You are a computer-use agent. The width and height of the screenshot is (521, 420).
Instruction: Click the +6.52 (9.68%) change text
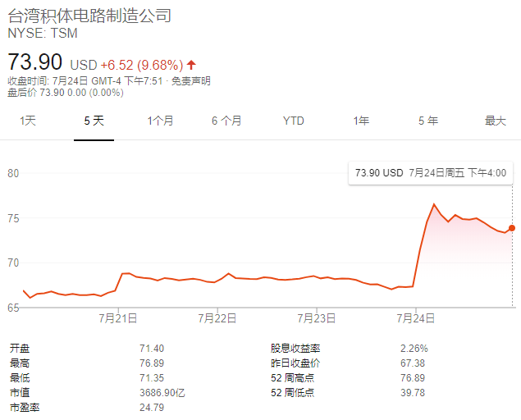[142, 65]
